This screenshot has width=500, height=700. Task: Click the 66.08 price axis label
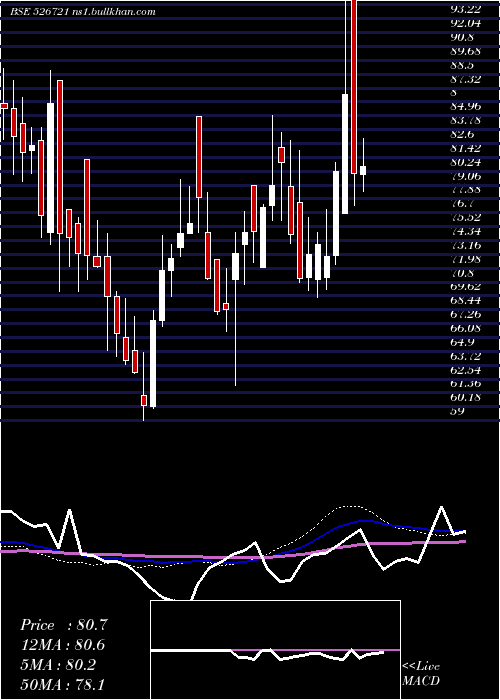click(x=466, y=329)
